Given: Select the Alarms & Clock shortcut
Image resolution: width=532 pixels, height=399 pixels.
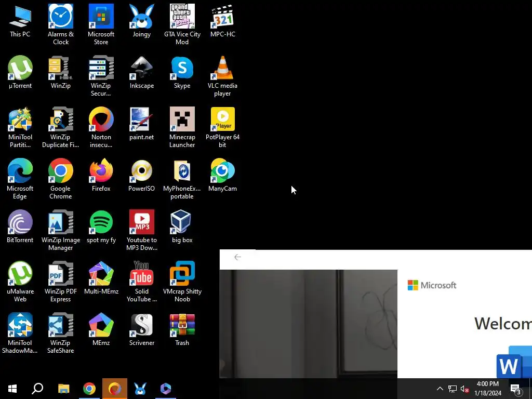Looking at the screenshot, I should [60, 25].
